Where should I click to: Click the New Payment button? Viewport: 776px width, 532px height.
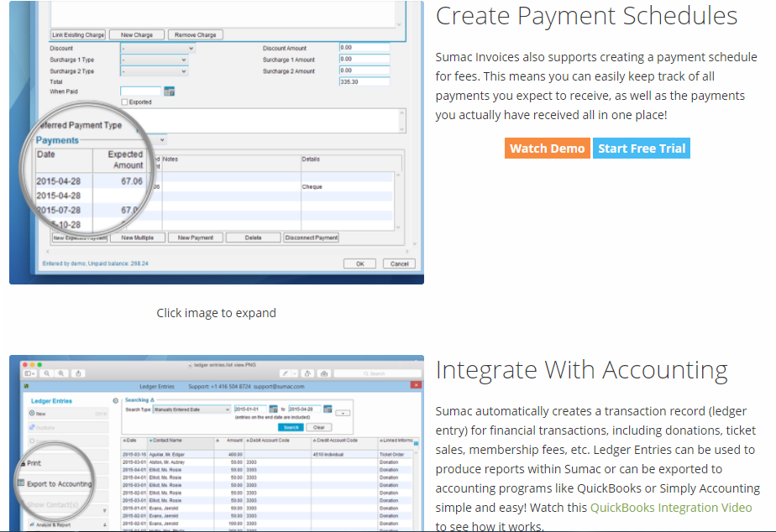(196, 237)
